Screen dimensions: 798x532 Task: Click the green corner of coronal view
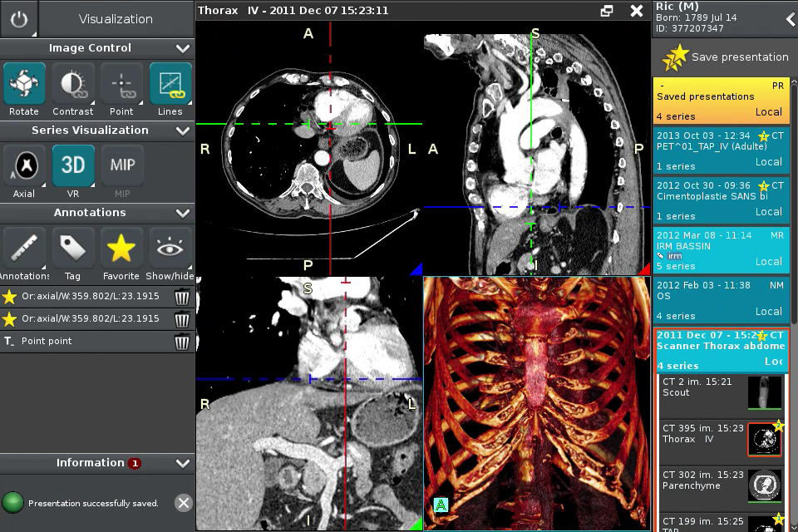pos(417,525)
